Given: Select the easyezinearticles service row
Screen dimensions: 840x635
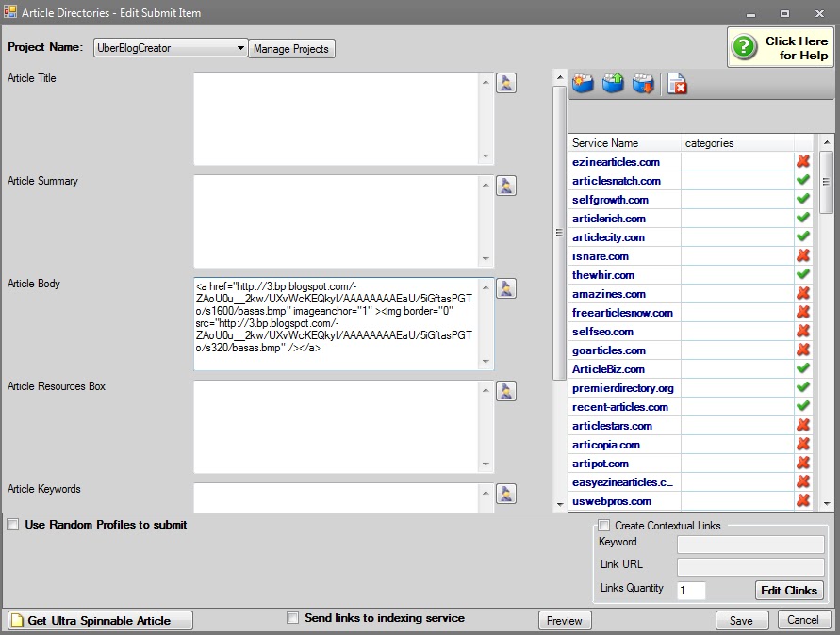Looking at the screenshot, I should [690, 482].
